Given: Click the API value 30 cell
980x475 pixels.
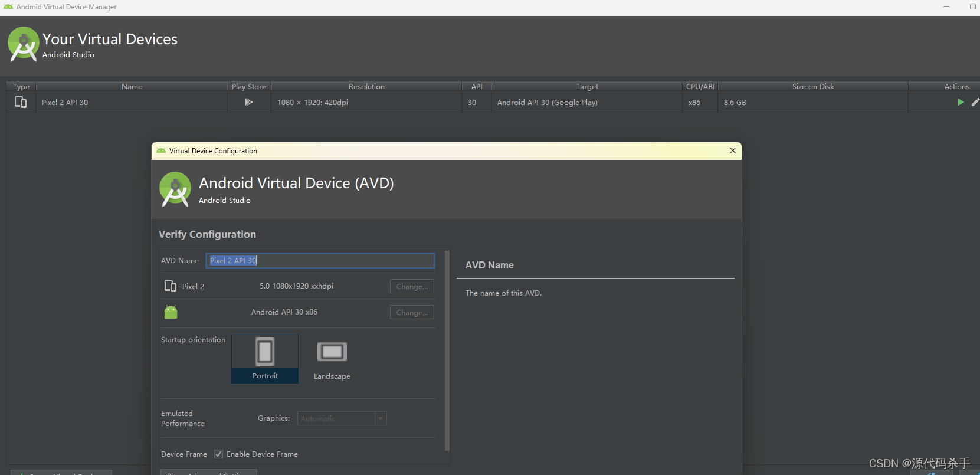Looking at the screenshot, I should tap(477, 102).
